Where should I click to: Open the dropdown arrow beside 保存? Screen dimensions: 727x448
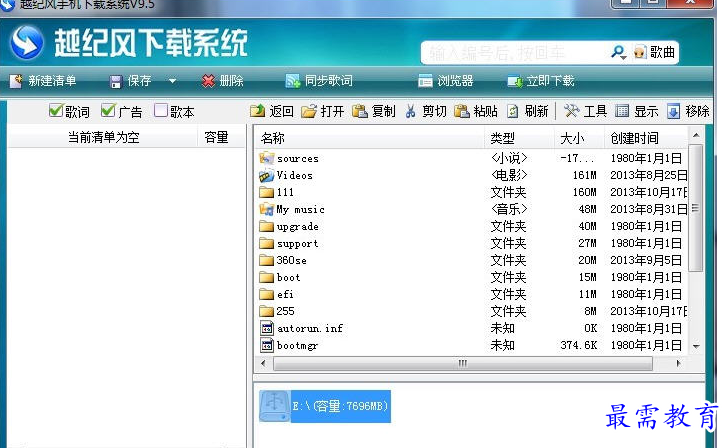pos(172,81)
